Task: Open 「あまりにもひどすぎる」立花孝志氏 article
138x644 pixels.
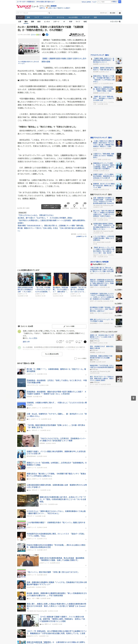Action: click(63, 440)
